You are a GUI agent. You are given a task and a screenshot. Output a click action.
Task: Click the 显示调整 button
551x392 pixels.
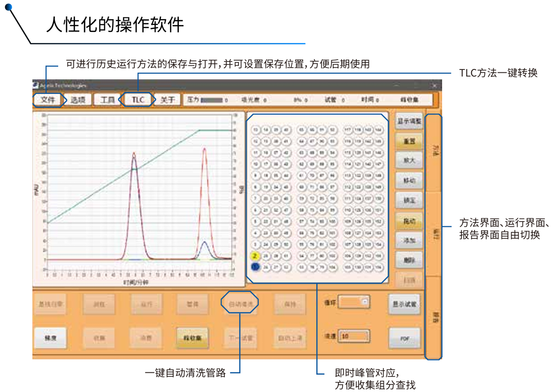(x=409, y=121)
